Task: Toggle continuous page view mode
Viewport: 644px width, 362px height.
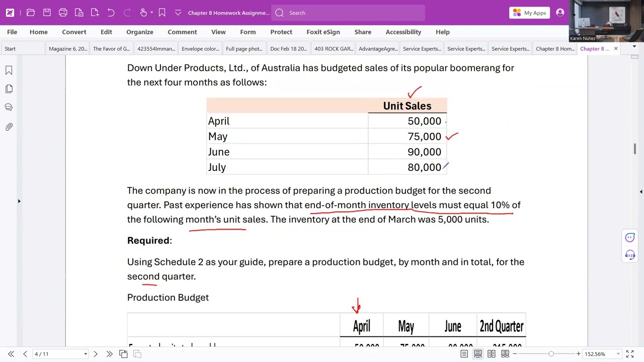Action: (478, 354)
